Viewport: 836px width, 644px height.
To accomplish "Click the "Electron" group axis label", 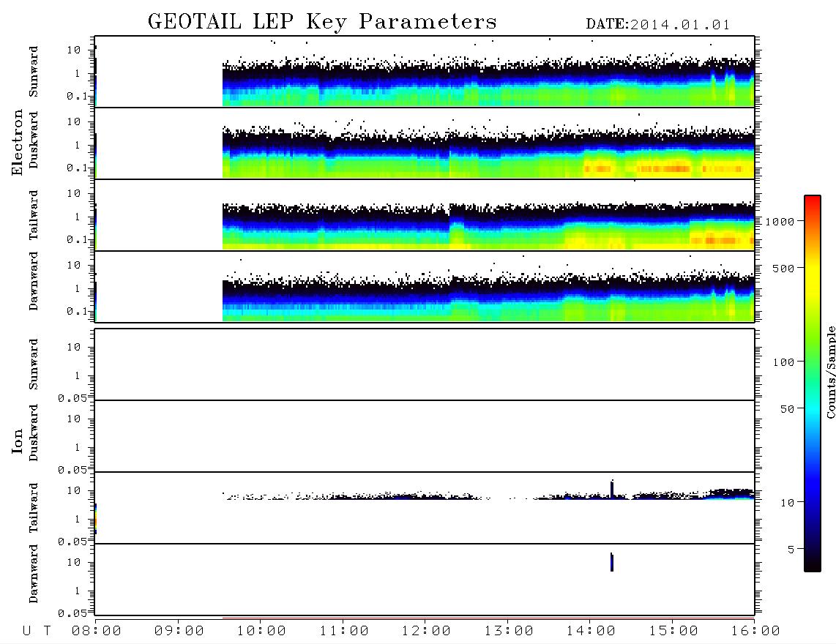I will coord(17,142).
